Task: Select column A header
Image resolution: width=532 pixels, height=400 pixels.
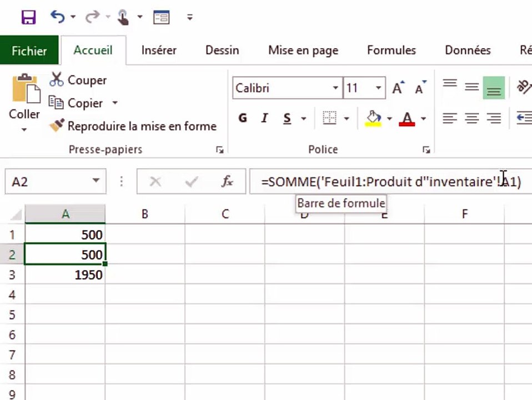Action: pos(65,214)
